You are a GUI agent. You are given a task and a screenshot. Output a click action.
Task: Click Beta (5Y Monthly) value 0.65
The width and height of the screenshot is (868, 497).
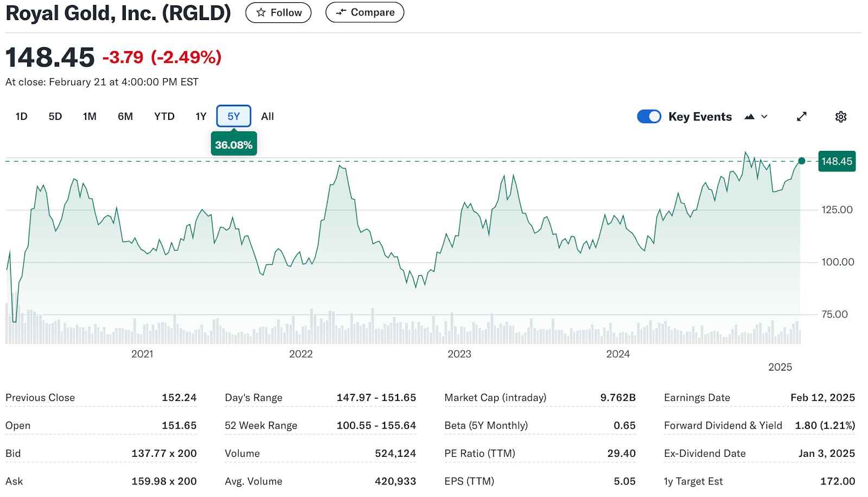pos(624,425)
